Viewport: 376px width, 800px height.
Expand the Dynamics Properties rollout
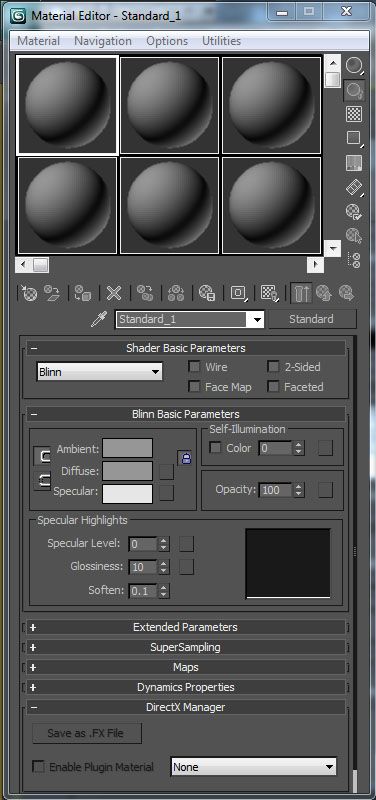click(186, 687)
